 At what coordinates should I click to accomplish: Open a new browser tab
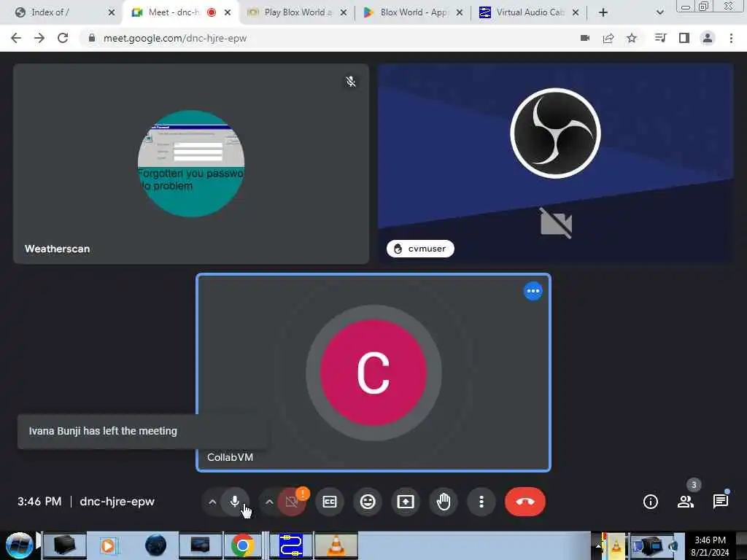click(x=603, y=12)
